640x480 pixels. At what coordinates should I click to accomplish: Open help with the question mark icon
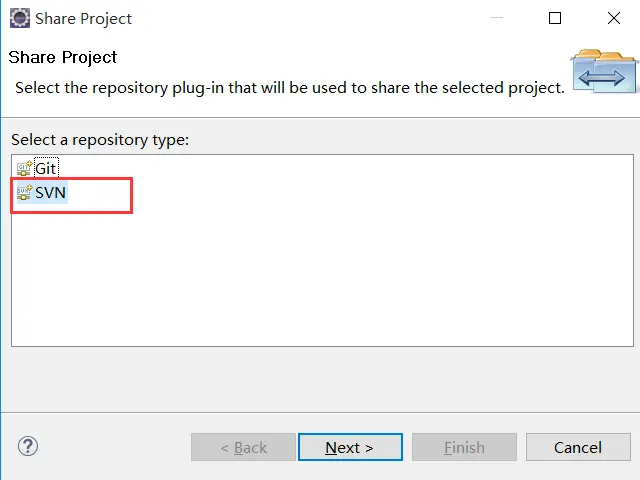(x=28, y=446)
